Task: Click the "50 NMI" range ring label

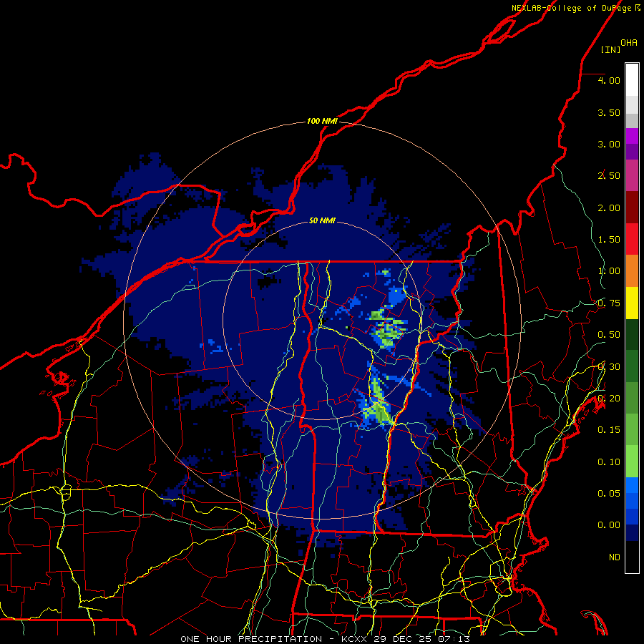Action: [x=322, y=220]
